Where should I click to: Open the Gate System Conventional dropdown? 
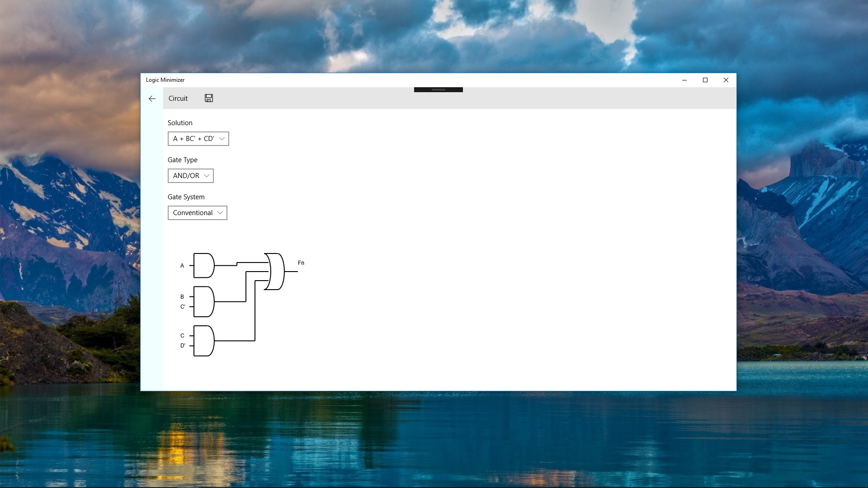[x=197, y=213]
